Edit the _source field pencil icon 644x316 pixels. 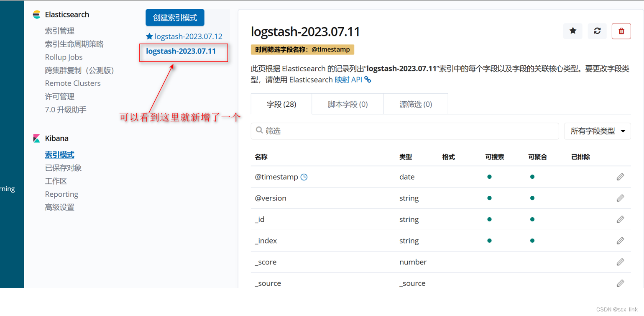[620, 283]
